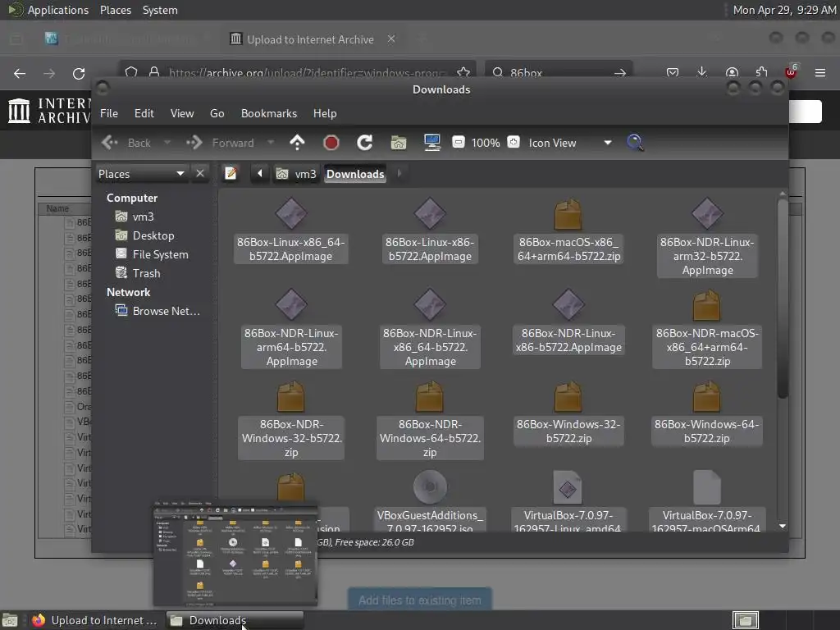Open the Bookmarks menu
The width and height of the screenshot is (840, 630).
click(x=269, y=113)
